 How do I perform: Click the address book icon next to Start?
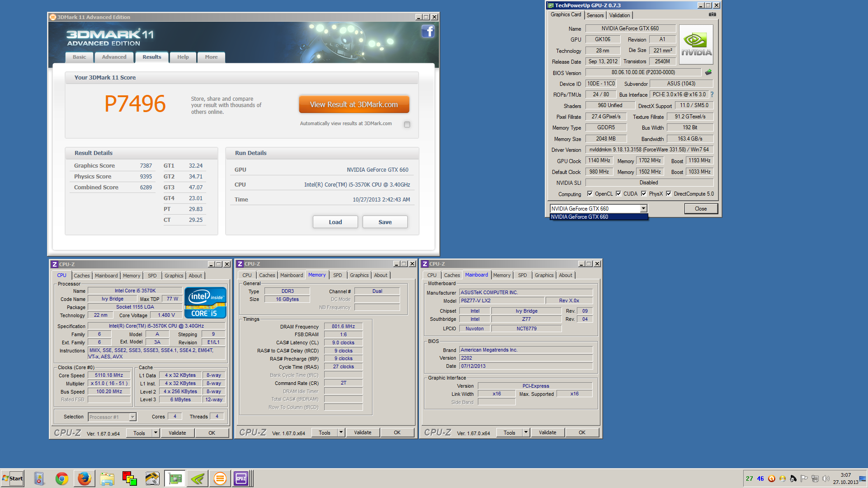(x=39, y=479)
